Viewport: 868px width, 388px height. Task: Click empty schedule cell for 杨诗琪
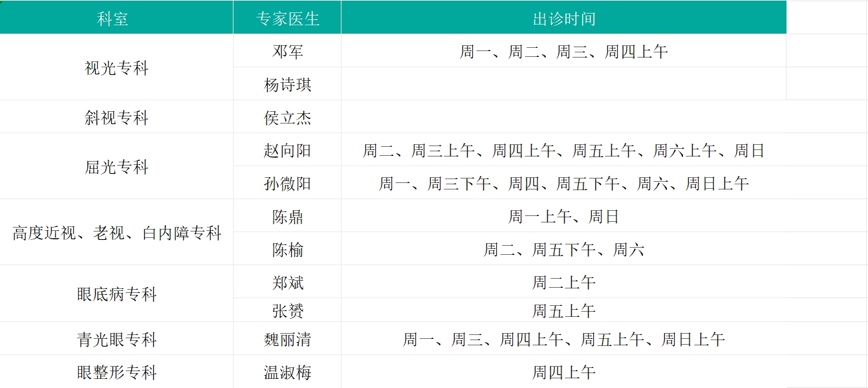[563, 84]
